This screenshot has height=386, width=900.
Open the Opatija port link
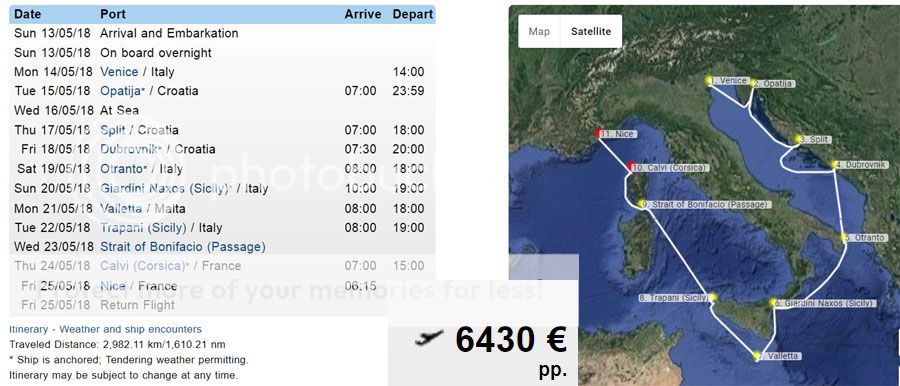coord(121,91)
